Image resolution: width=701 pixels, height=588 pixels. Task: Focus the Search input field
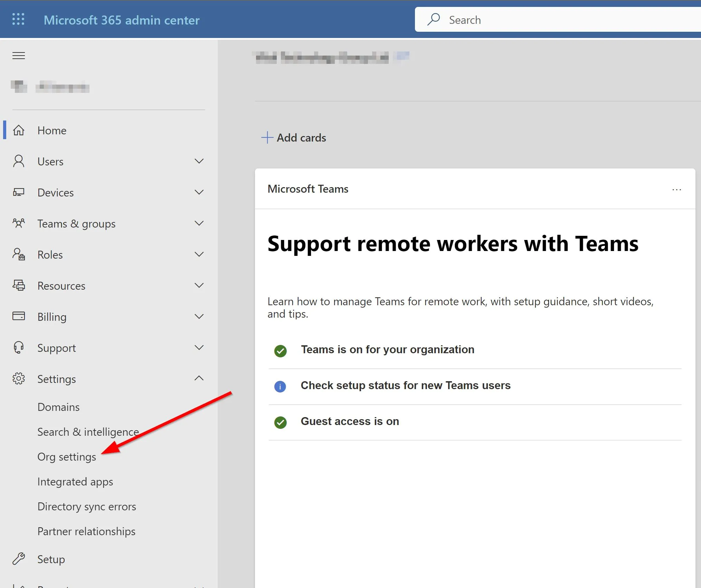pyautogui.click(x=558, y=20)
